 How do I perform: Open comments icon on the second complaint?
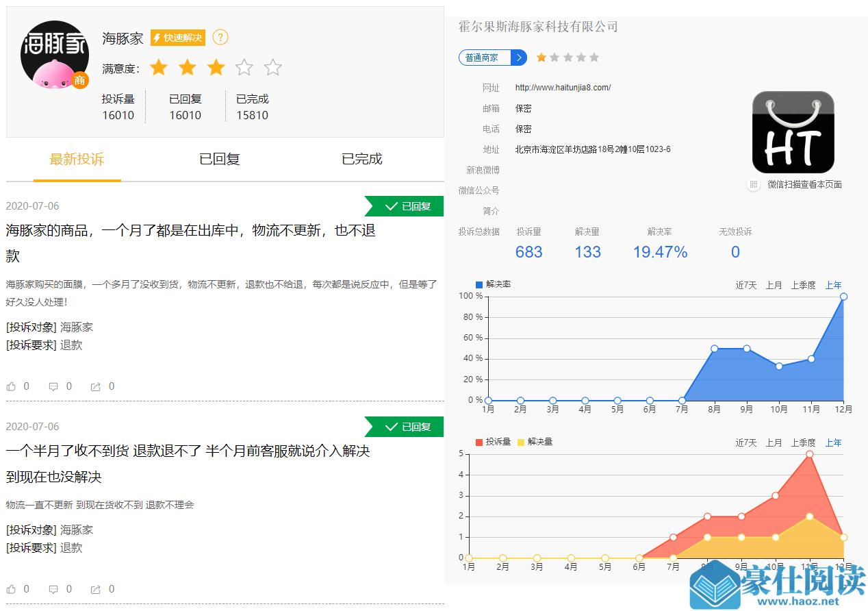click(53, 589)
